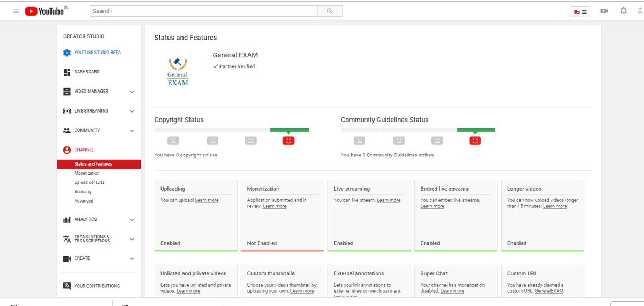Click the Analytics bar chart icon

pyautogui.click(x=67, y=220)
